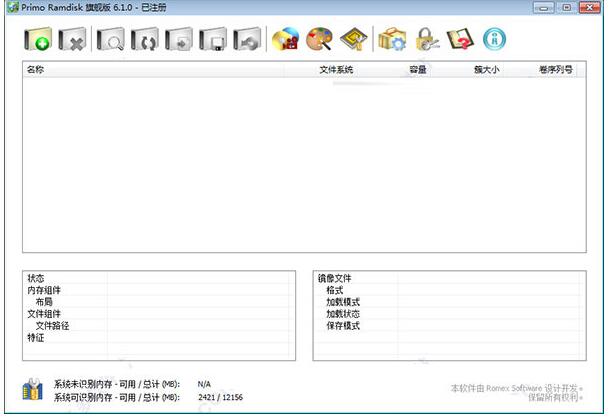This screenshot has width=609, height=418.
Task: Click the blue round about info icon
Action: click(x=494, y=39)
